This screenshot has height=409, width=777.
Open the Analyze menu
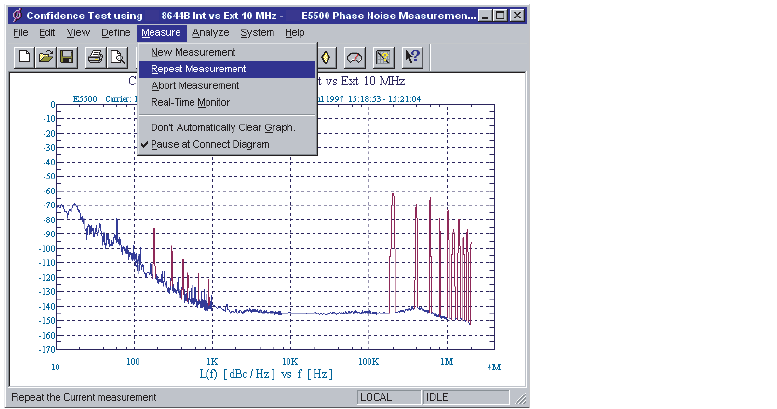pos(211,33)
